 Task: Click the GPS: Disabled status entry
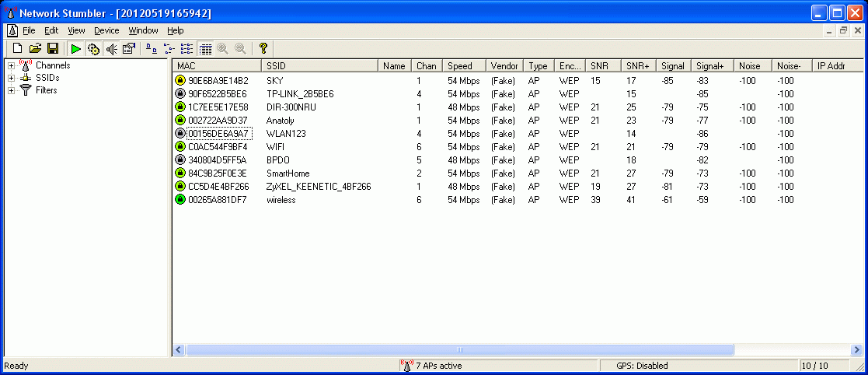(x=642, y=366)
